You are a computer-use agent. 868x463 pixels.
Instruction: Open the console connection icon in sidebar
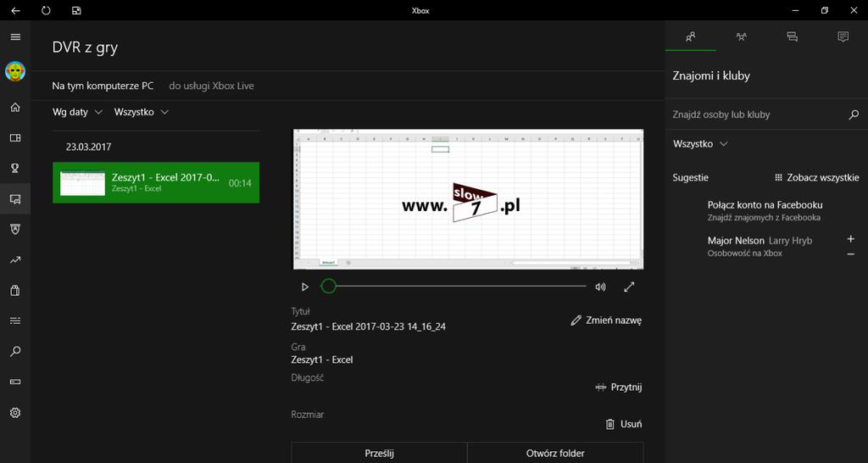pyautogui.click(x=15, y=382)
